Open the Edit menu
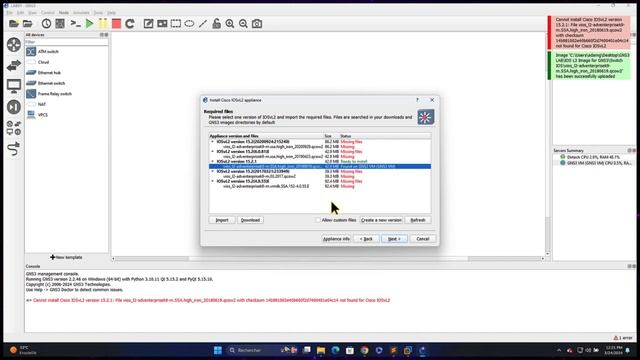 (20, 13)
